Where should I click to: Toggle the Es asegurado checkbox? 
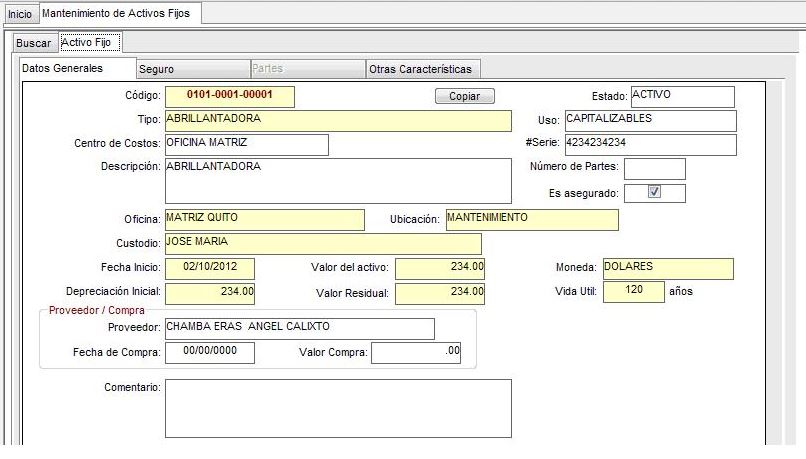point(654,193)
